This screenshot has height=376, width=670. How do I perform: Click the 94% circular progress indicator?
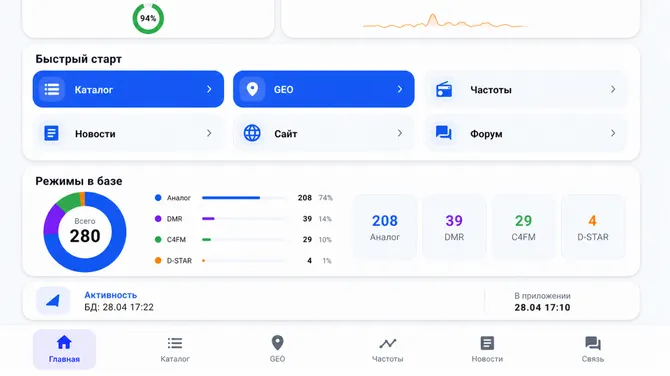pos(148,18)
